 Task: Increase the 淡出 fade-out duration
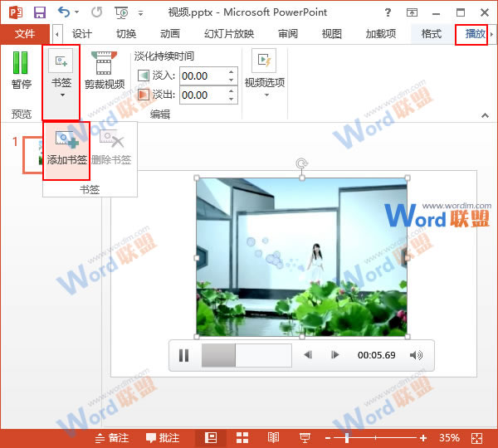[x=232, y=90]
